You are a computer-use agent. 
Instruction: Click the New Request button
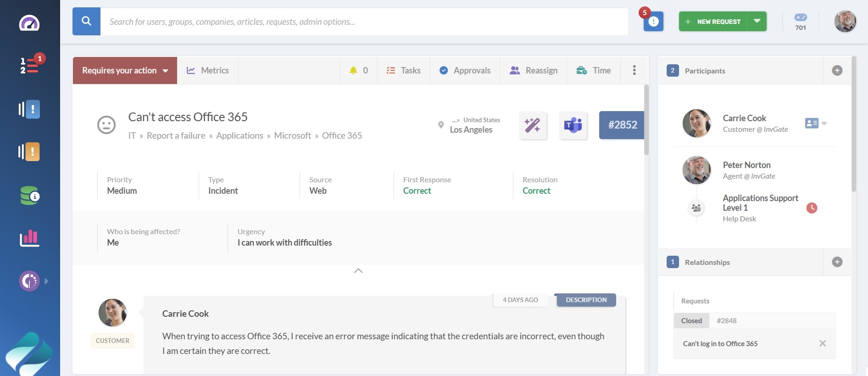(713, 22)
